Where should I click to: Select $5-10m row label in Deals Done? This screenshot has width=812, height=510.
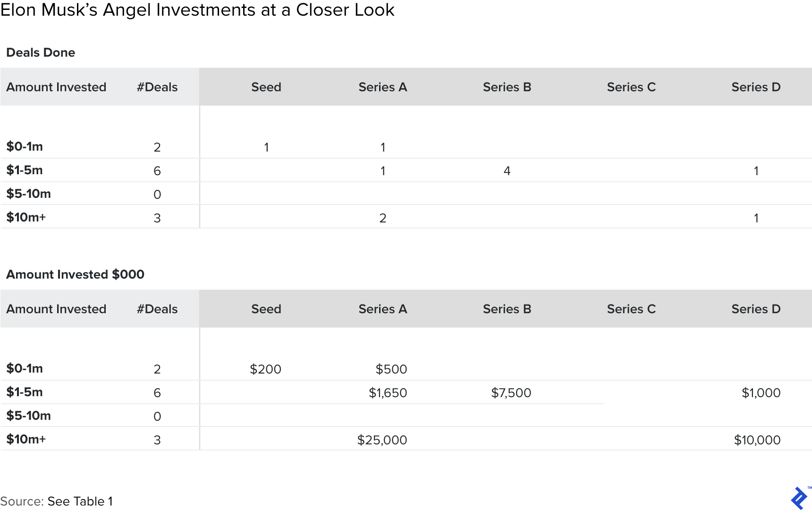(28, 194)
